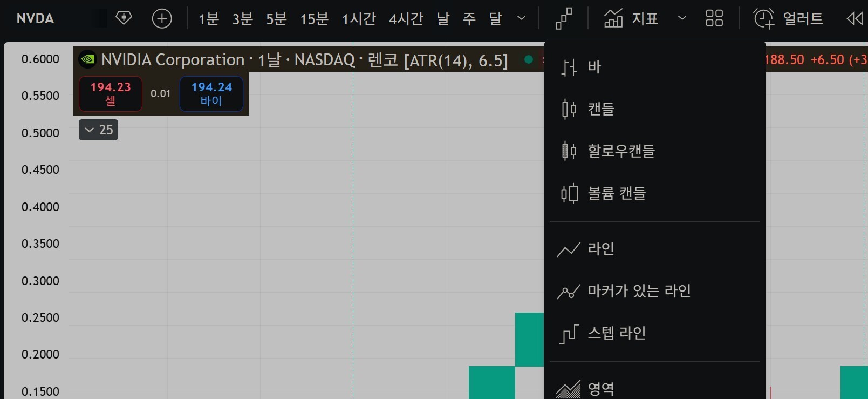The height and width of the screenshot is (399, 868).
Task: Select the 날 daily interval
Action: [443, 19]
